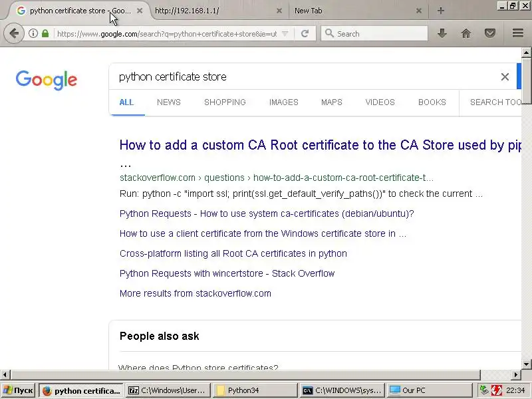Open Python Requests system ca-certificates link

(267, 213)
